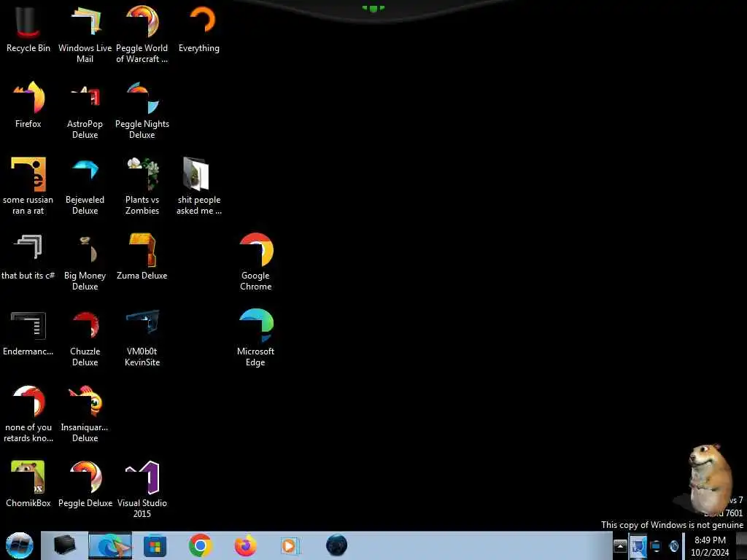This screenshot has height=560, width=747.
Task: Expand the hidden tray icons arrow
Action: click(x=620, y=546)
